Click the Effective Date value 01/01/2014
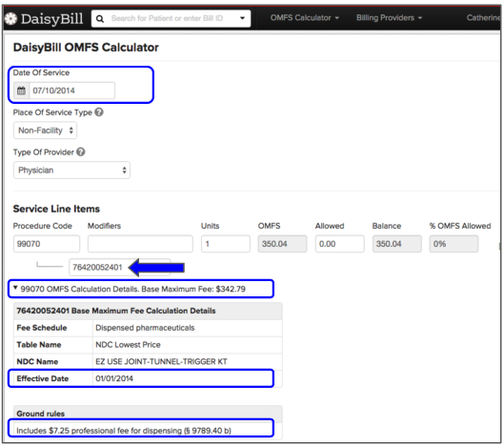This screenshot has width=504, height=445. click(114, 378)
